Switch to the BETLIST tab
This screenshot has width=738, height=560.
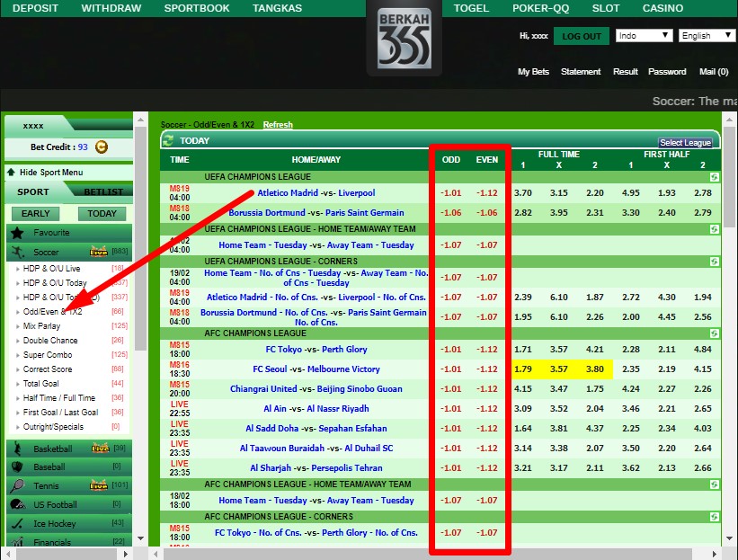pyautogui.click(x=102, y=191)
